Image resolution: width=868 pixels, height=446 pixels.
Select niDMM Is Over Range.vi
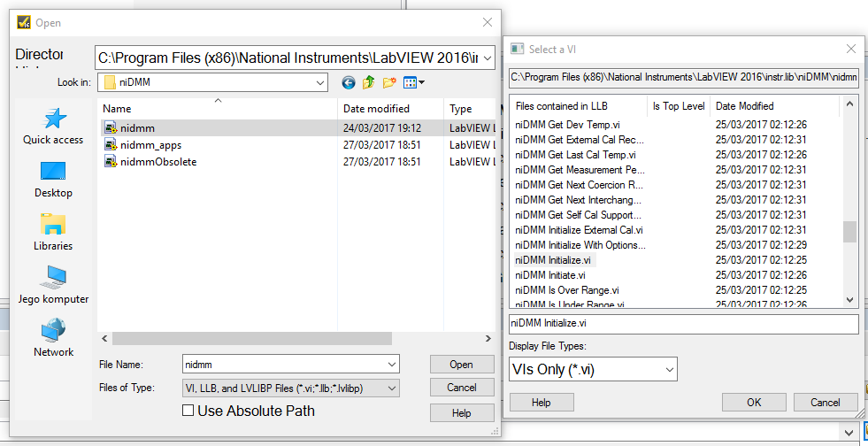pyautogui.click(x=567, y=290)
